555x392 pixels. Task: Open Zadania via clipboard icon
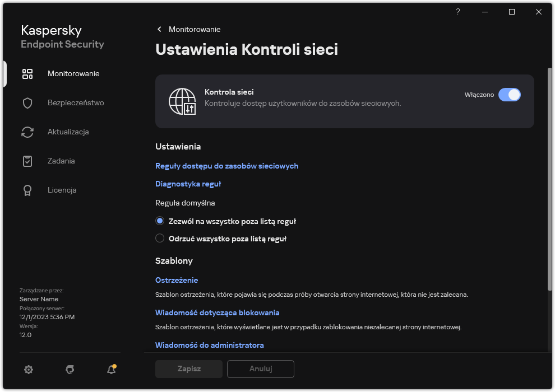[x=27, y=161]
